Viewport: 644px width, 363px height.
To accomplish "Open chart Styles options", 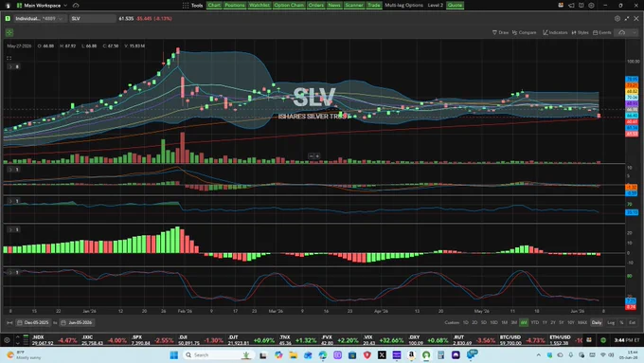I will (x=580, y=32).
